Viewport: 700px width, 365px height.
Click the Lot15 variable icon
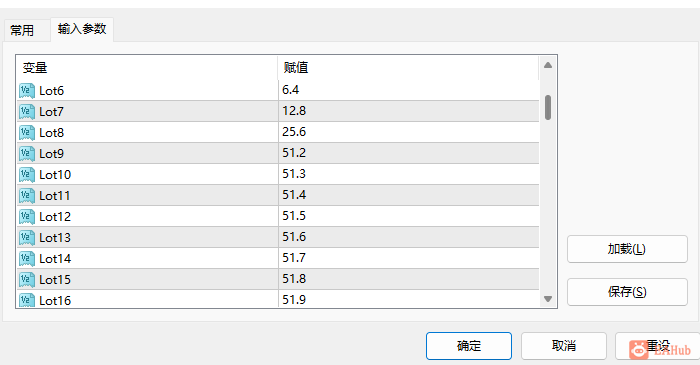click(x=27, y=279)
